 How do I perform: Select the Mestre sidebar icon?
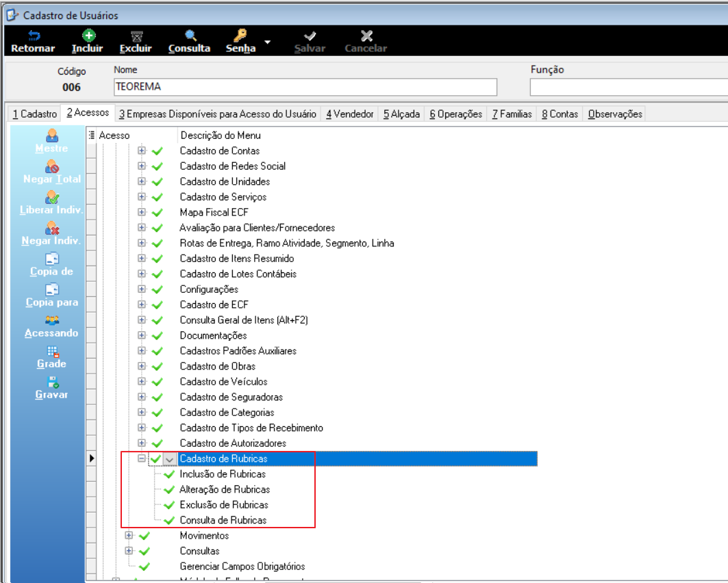52,135
